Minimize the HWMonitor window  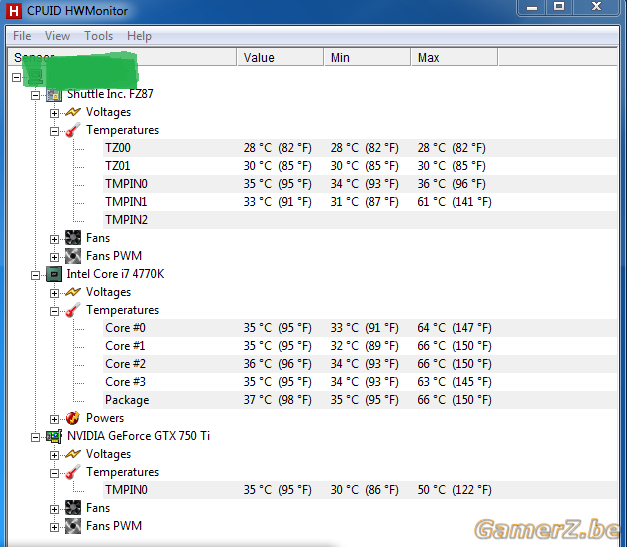tap(532, 7)
